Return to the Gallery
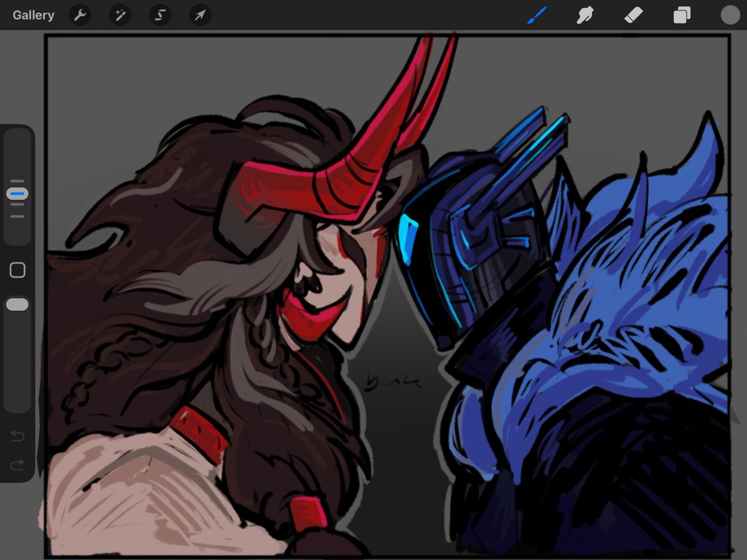 pyautogui.click(x=33, y=15)
